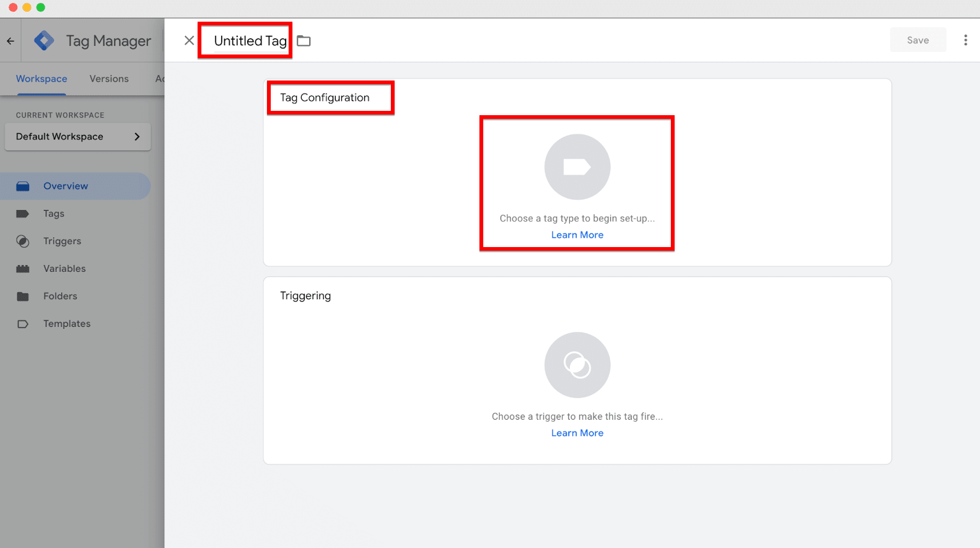Viewport: 980px width, 548px height.
Task: Click the folder icon beside Untitled Tag
Action: click(304, 41)
